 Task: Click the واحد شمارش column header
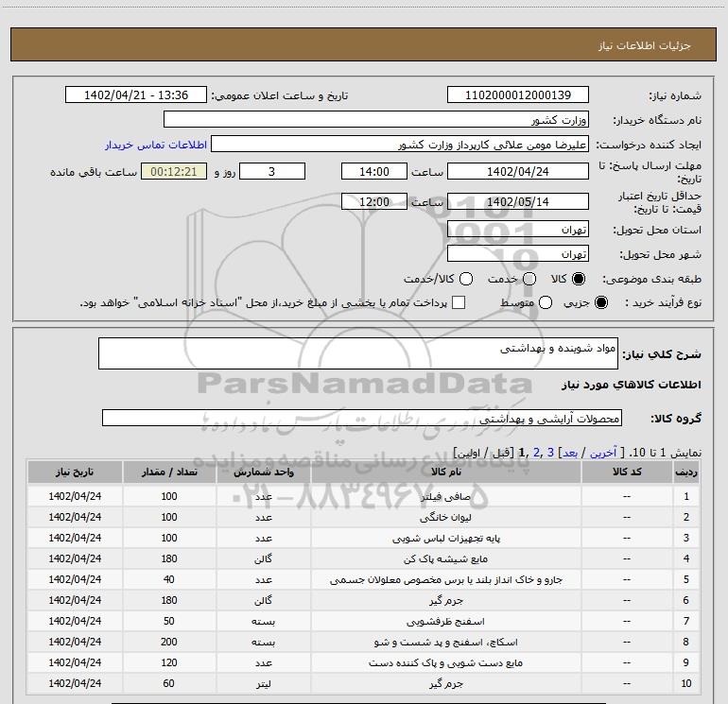(263, 472)
